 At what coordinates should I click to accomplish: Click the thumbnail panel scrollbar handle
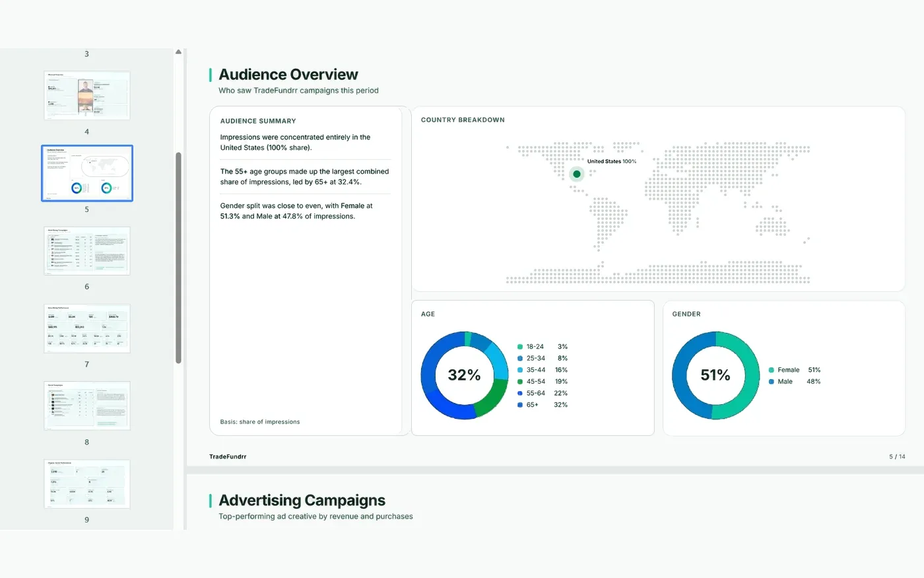[x=178, y=258]
